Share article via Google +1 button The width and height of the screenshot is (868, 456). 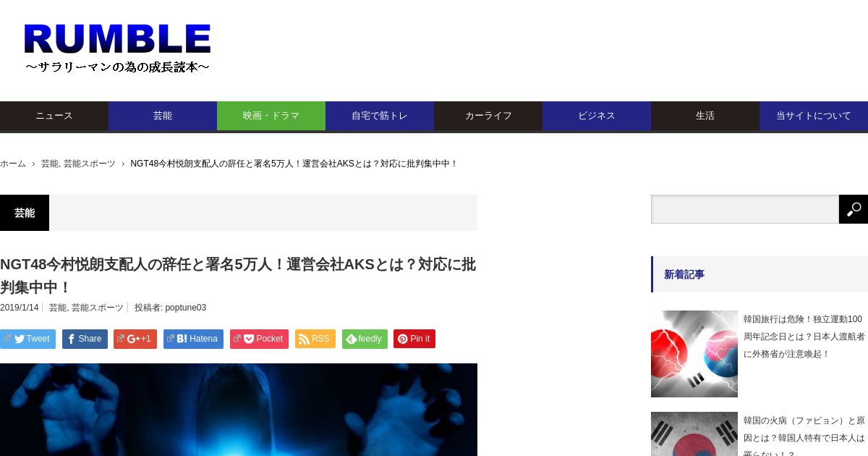(x=135, y=339)
